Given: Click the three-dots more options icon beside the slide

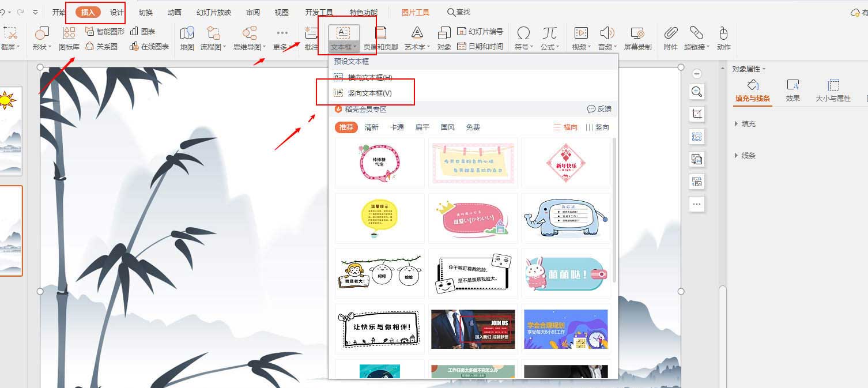Looking at the screenshot, I should (x=697, y=204).
